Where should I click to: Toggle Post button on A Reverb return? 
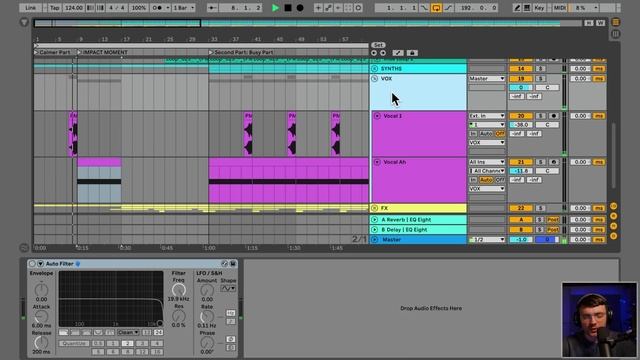point(553,220)
